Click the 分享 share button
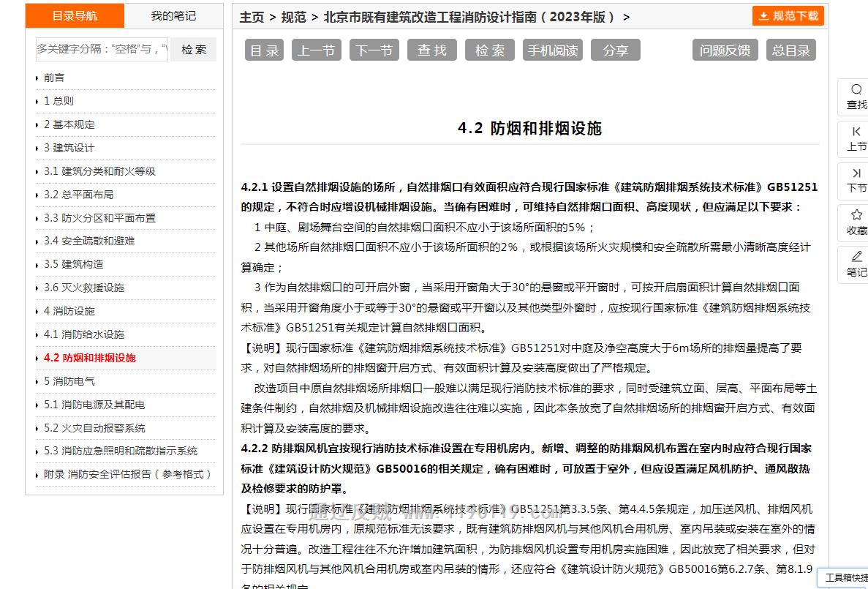The image size is (868, 589). (x=616, y=50)
